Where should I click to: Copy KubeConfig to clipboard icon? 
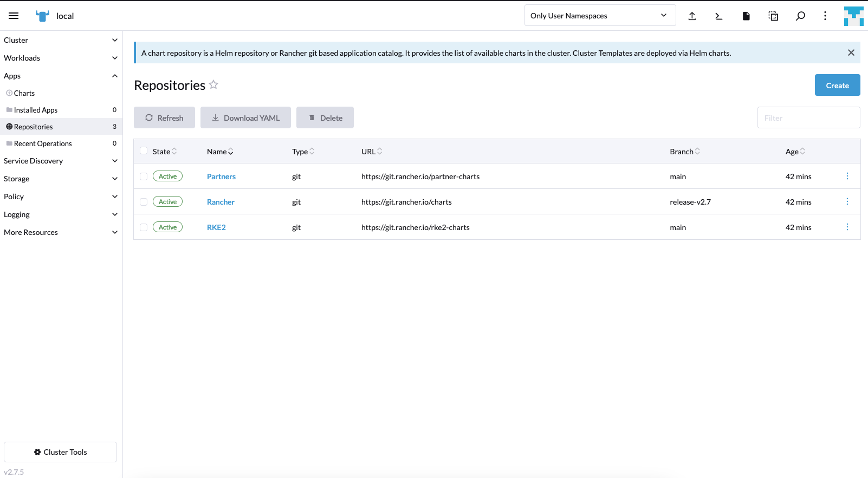773,16
